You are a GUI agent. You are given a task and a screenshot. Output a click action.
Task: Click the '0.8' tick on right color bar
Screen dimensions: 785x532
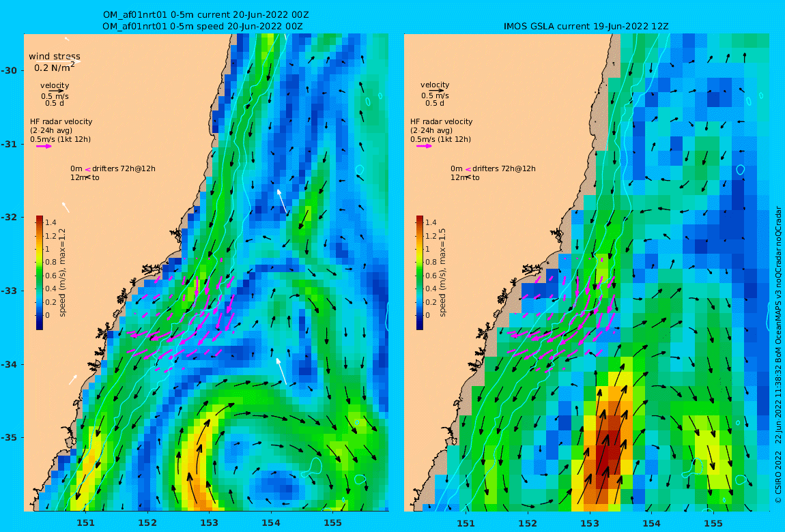tap(431, 262)
